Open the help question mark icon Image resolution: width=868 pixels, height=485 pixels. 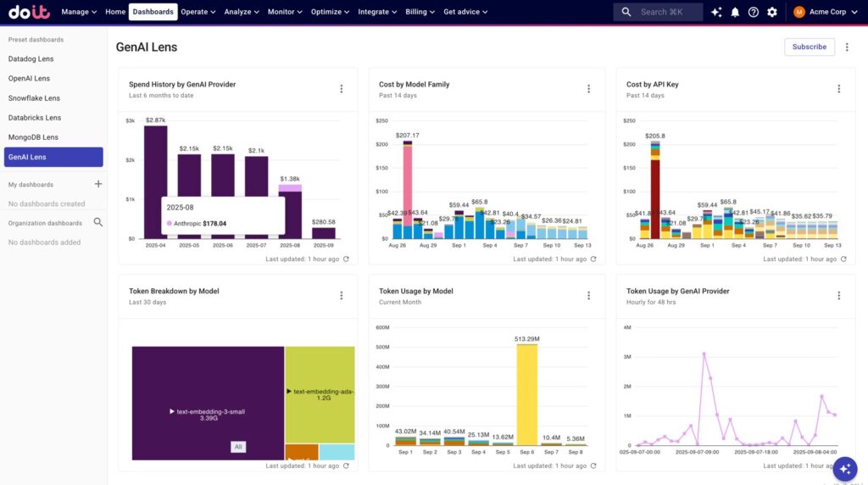coord(753,12)
